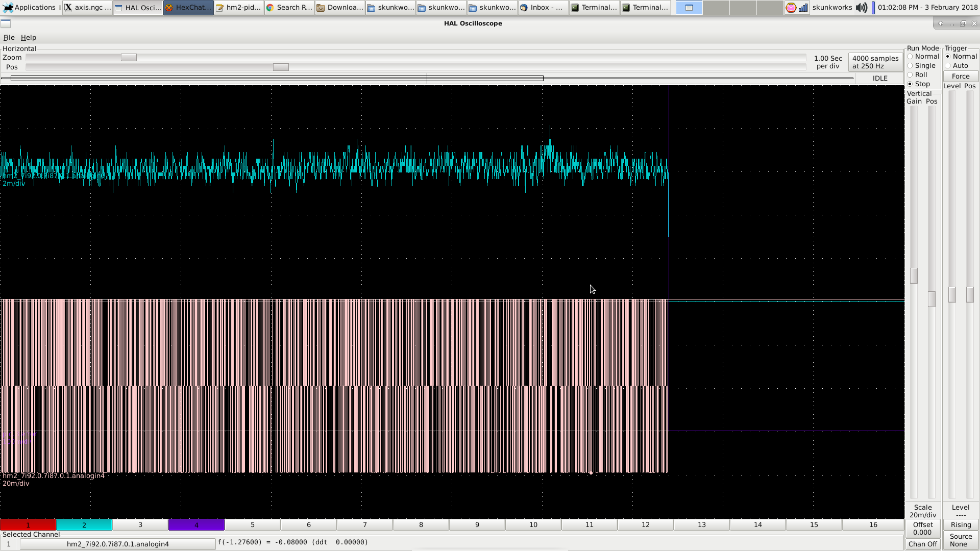Image resolution: width=980 pixels, height=551 pixels.
Task: Click window menu icon at title bar left
Action: tap(6, 23)
